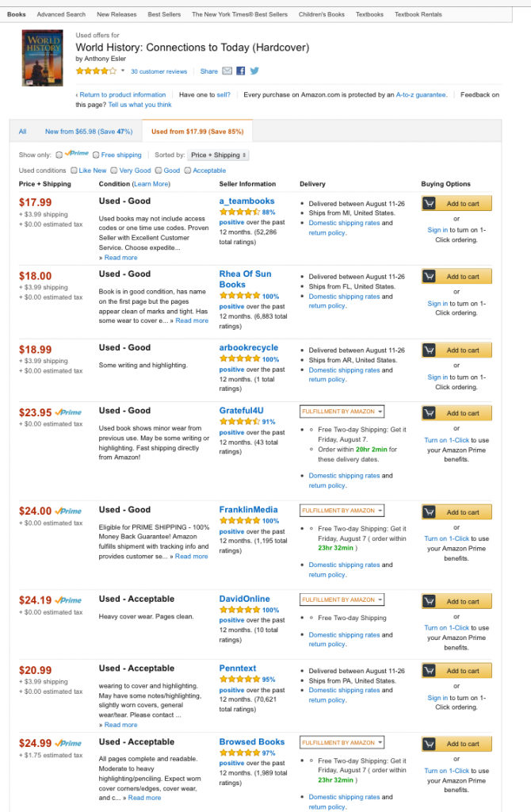Viewport: 531px width, 812px height.
Task: Open Textbook Rentals in the top navigation
Action: [421, 13]
